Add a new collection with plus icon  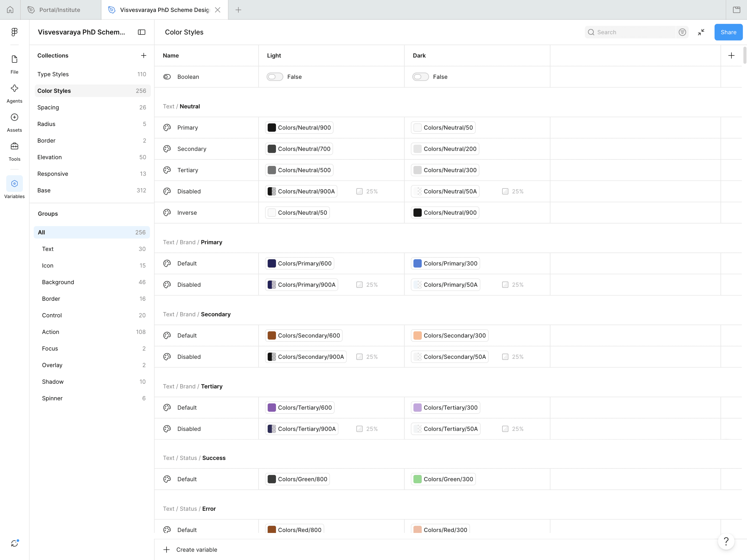point(144,55)
